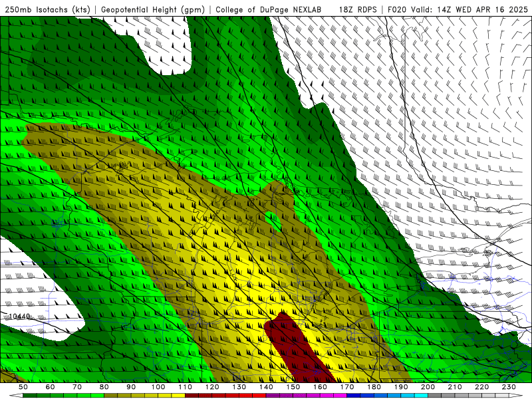The height and width of the screenshot is (399, 532).
Task: Click the legend value "170"
Action: pos(347,387)
